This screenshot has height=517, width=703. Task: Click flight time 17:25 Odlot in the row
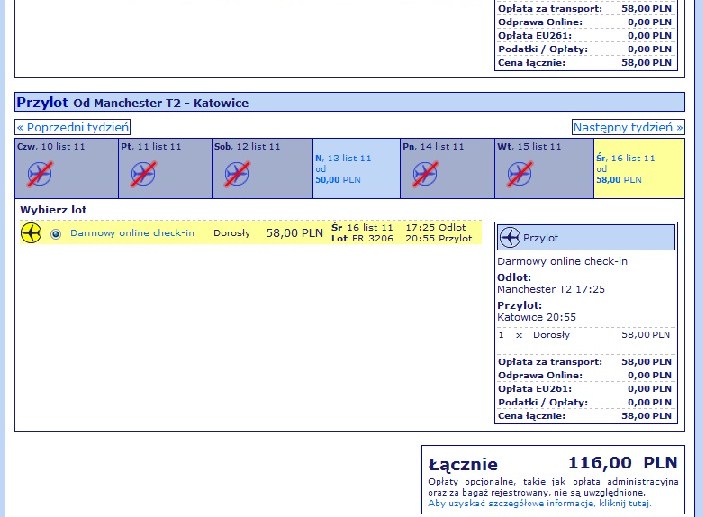point(436,227)
